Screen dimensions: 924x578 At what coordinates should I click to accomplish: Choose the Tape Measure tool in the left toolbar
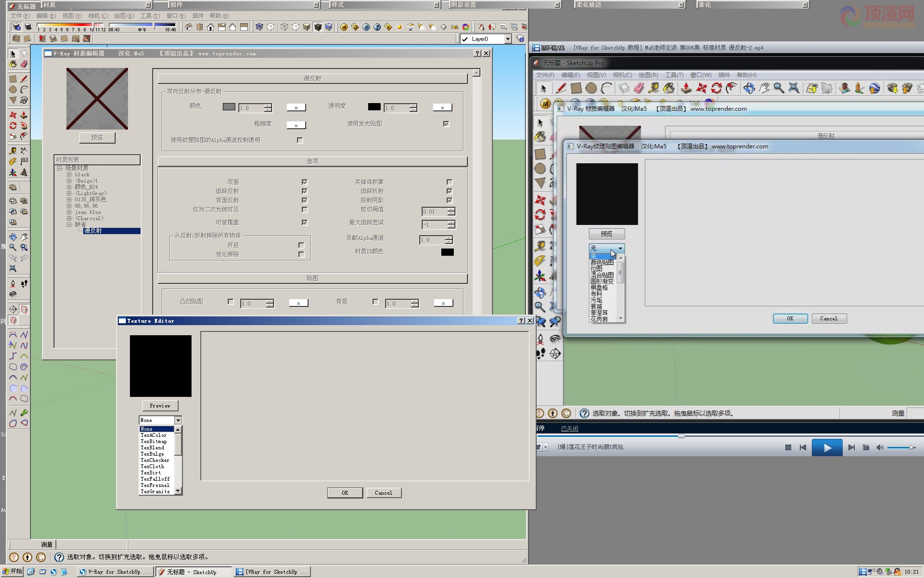13,151
